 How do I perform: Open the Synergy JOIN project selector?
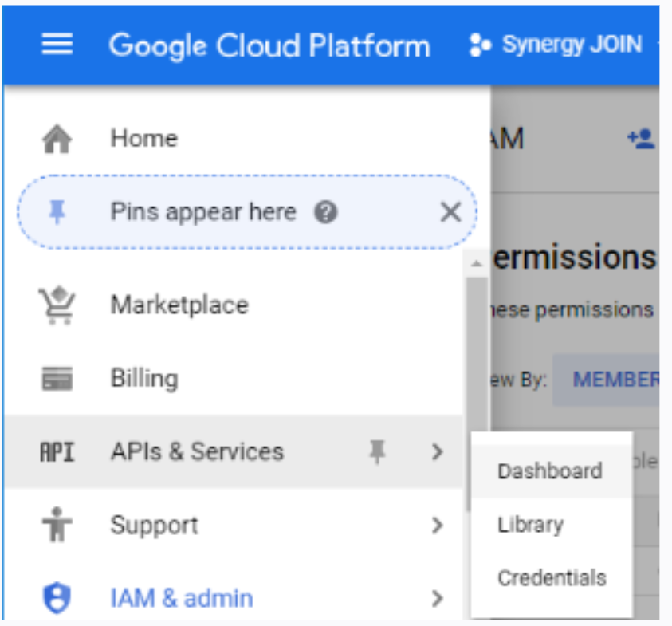point(572,45)
